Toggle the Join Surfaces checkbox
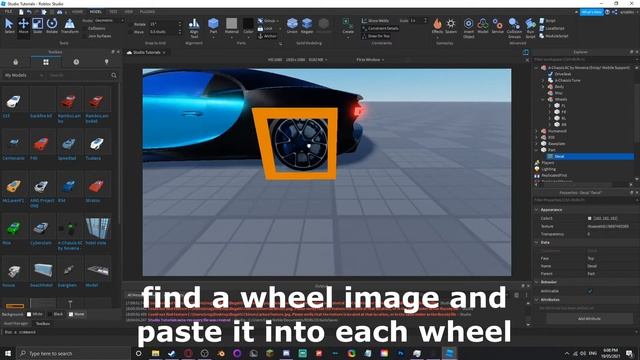The height and width of the screenshot is (360, 640). (85, 36)
